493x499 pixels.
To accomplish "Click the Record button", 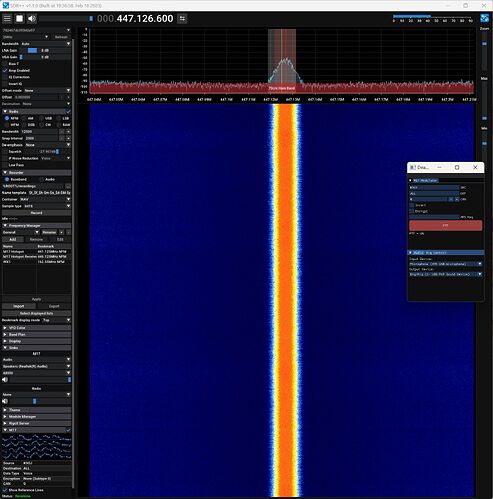I will click(x=36, y=213).
